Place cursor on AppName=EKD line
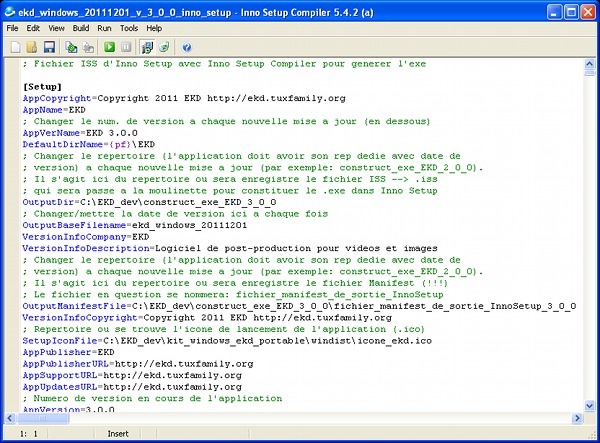Image resolution: width=600 pixels, height=443 pixels. 54,110
